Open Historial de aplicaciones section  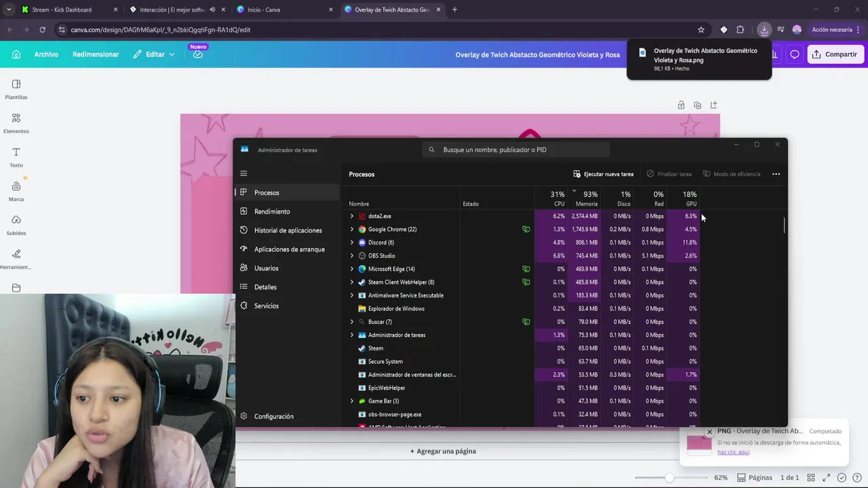click(288, 230)
